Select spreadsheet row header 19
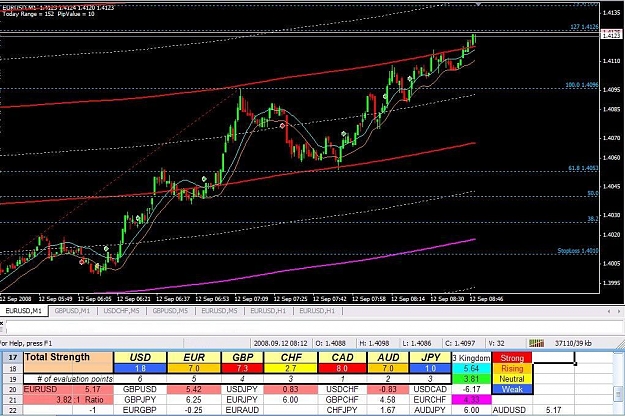Image resolution: width=625 pixels, height=416 pixels. [12, 379]
